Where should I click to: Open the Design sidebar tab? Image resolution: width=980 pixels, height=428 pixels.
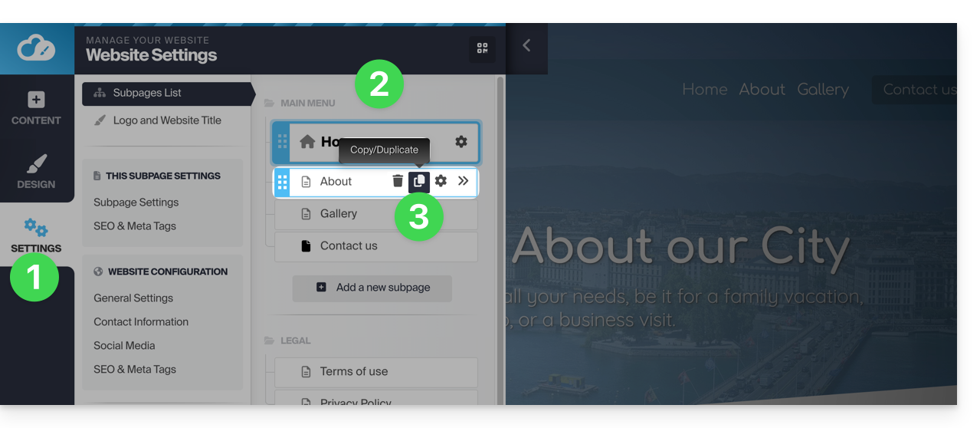click(36, 172)
